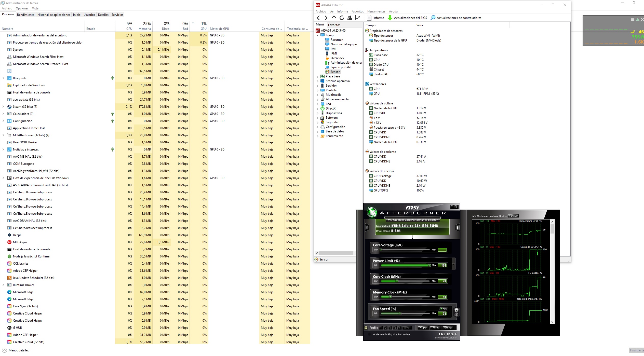Viewport: 644px width, 356px height.
Task: Expand the Steam (32 bits) process group
Action: pyautogui.click(x=3, y=107)
